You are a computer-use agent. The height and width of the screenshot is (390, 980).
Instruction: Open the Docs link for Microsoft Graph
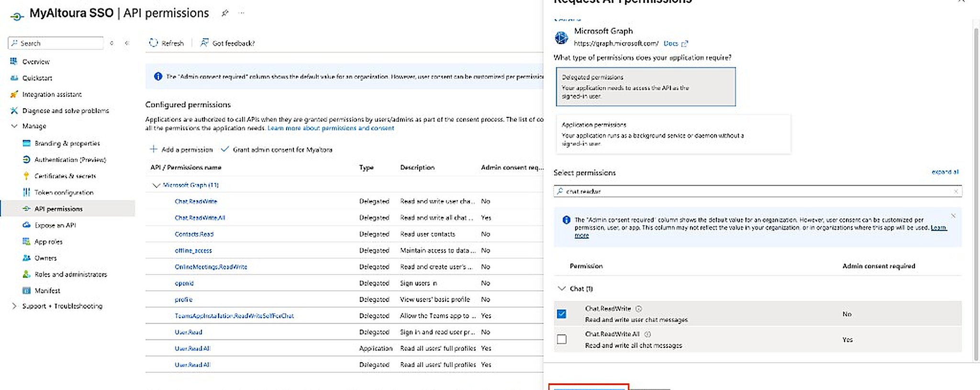click(x=670, y=43)
